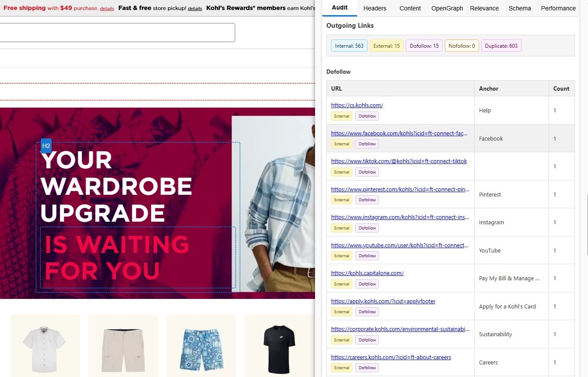
Task: Click the H2 heading marker badge
Action: [46, 146]
